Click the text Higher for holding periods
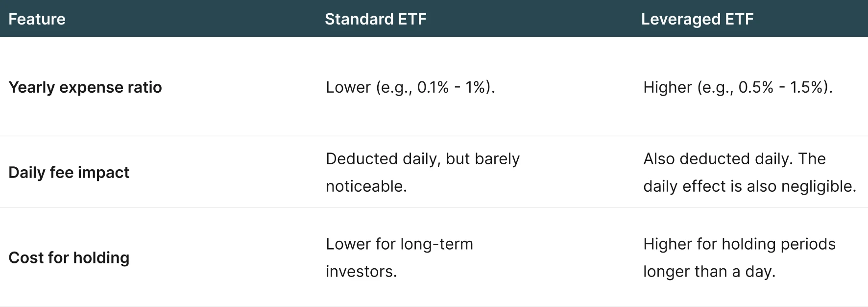 click(739, 244)
